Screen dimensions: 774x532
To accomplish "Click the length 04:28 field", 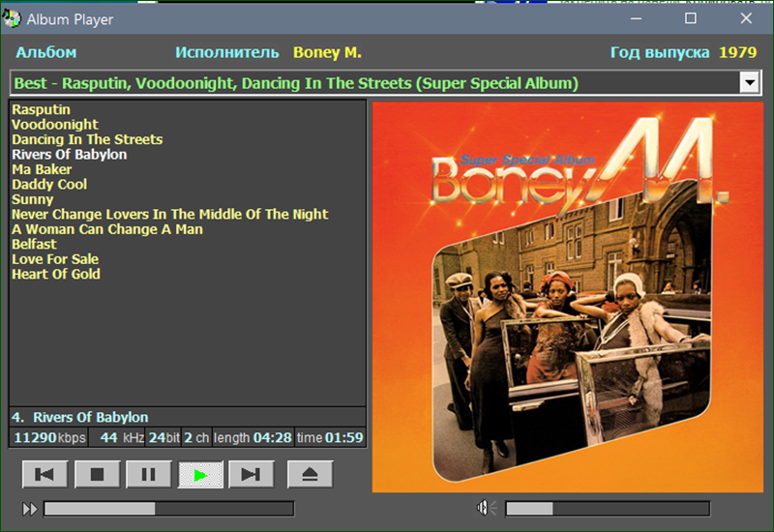I will [253, 438].
